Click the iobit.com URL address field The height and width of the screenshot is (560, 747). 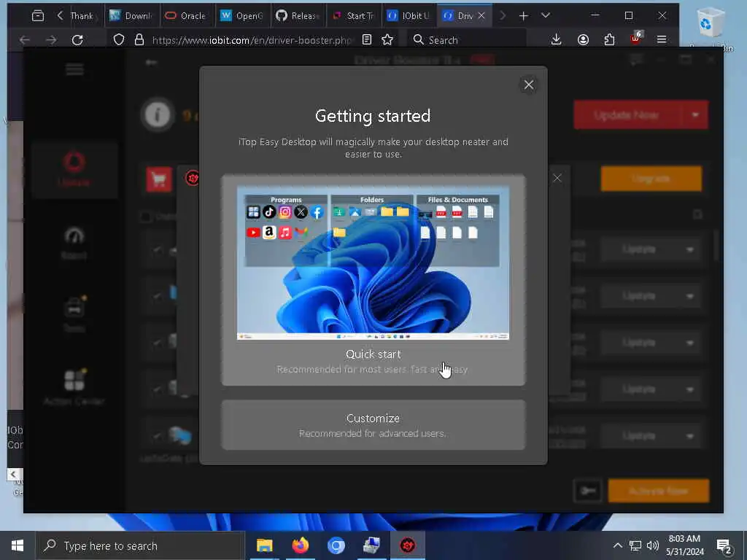252,40
